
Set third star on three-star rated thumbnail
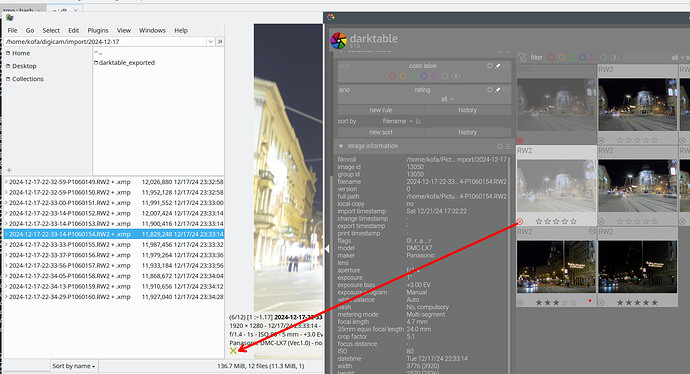tap(556, 303)
